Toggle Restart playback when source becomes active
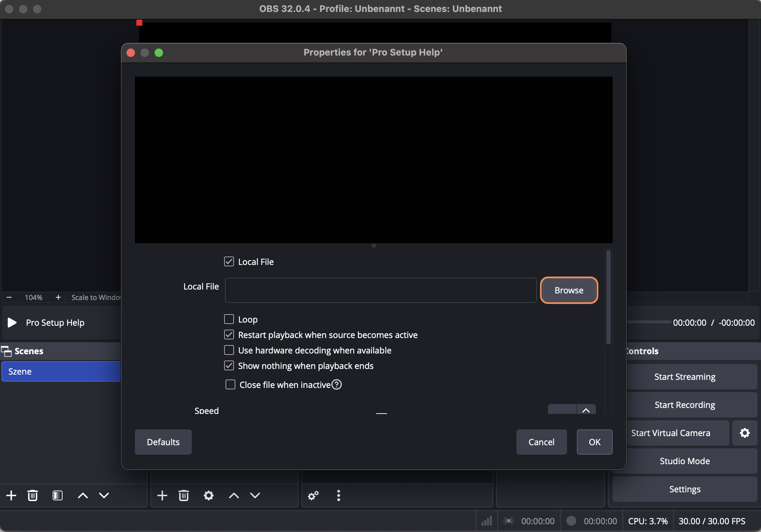Screen dimensions: 761x532 [x=229, y=335]
